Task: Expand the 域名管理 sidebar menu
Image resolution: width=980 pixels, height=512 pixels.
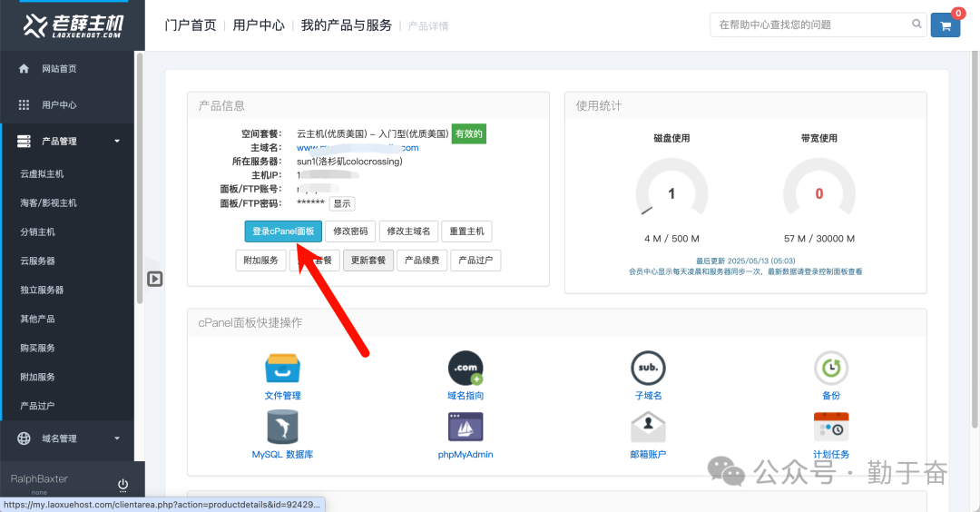Action: pos(68,438)
